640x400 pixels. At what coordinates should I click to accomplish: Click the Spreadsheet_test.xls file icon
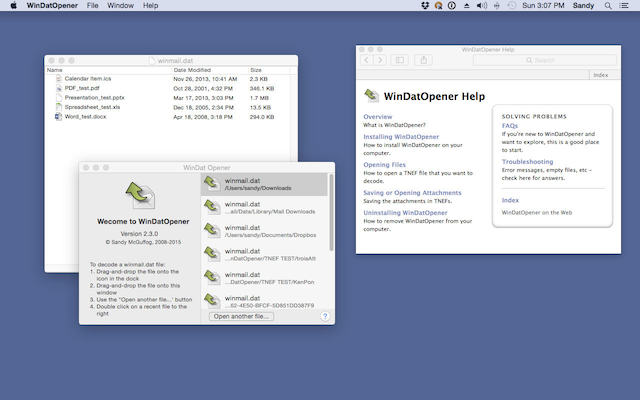point(58,107)
